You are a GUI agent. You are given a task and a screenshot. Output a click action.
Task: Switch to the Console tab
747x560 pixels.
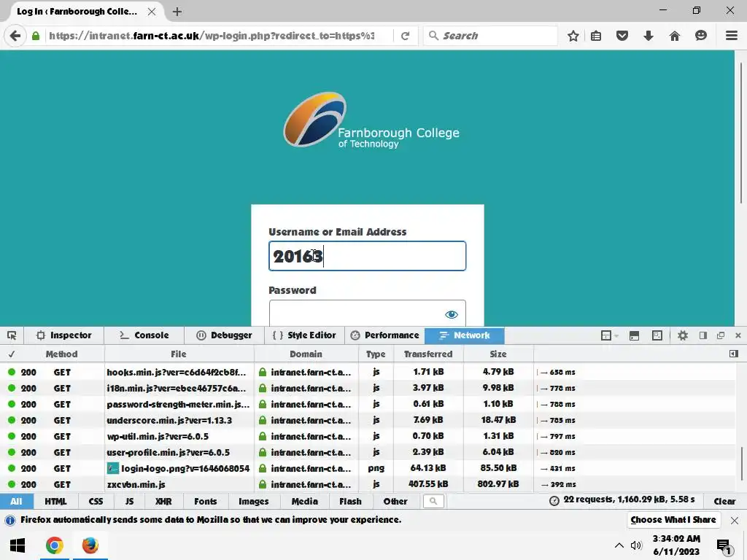tap(144, 335)
